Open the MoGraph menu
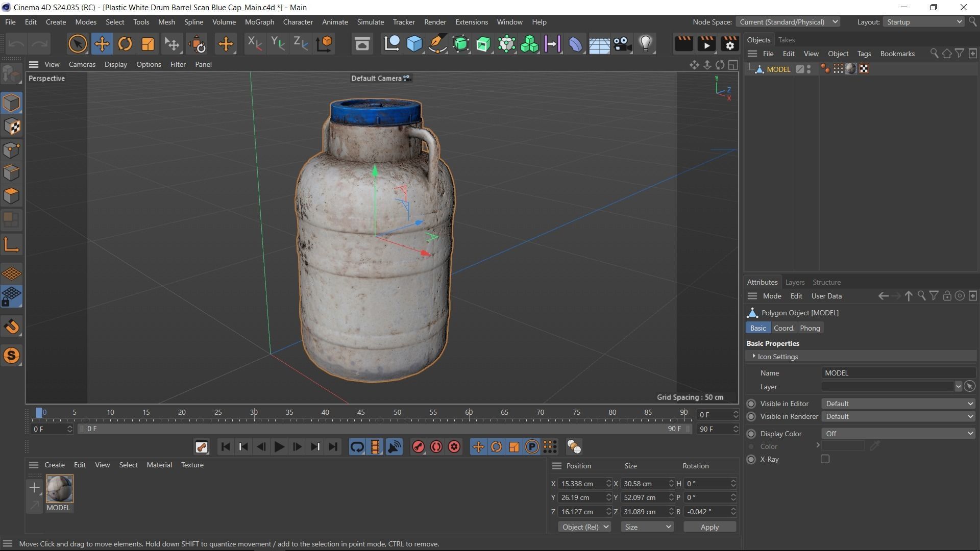This screenshot has height=551, width=980. click(x=259, y=22)
